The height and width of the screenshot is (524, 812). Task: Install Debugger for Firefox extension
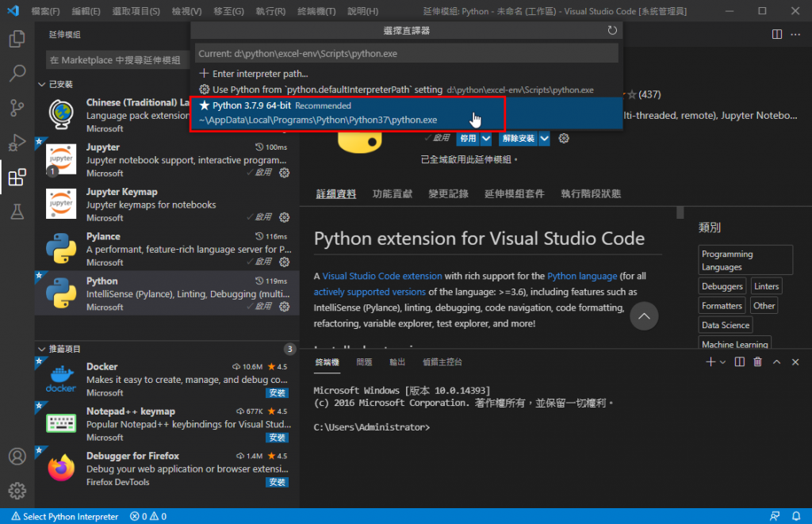tap(277, 482)
